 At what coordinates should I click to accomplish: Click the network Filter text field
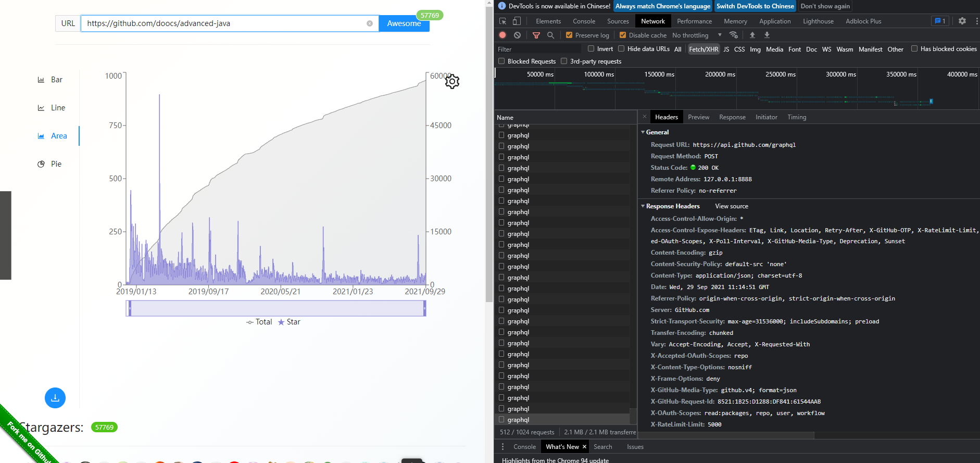click(539, 49)
